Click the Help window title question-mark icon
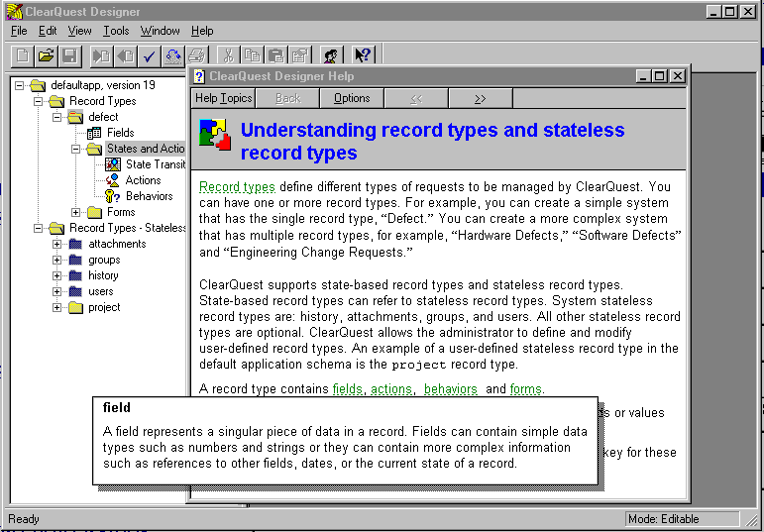764x532 pixels. pyautogui.click(x=199, y=76)
